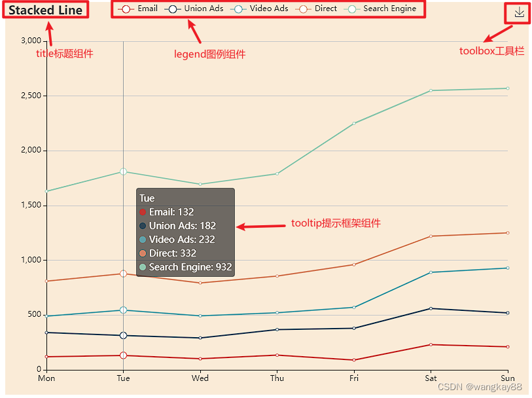This screenshot has width=532, height=398.
Task: Click Direct series point on Sat
Action: [x=431, y=236]
